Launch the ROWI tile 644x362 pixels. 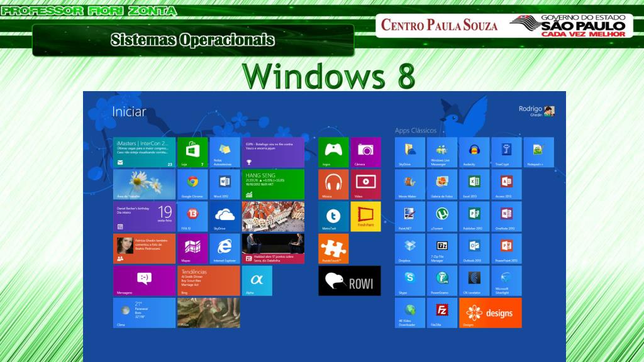350,281
